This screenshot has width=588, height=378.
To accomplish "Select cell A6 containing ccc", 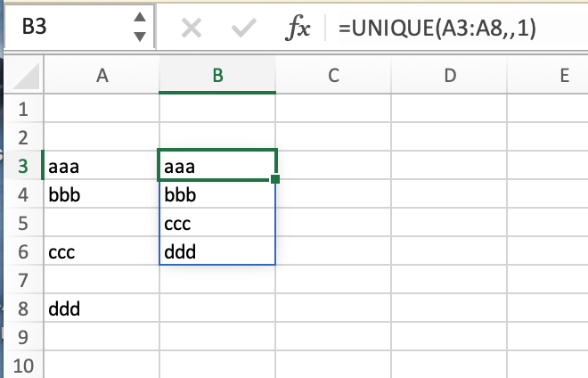I will pyautogui.click(x=102, y=251).
